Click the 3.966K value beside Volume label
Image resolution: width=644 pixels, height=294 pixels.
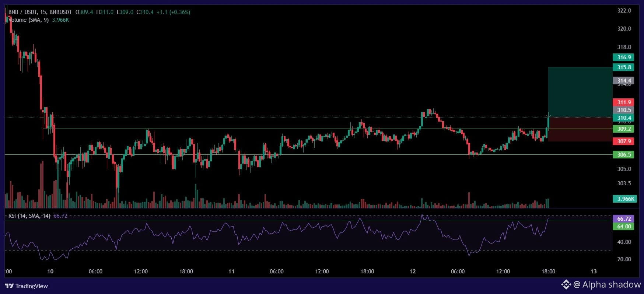[x=60, y=20]
